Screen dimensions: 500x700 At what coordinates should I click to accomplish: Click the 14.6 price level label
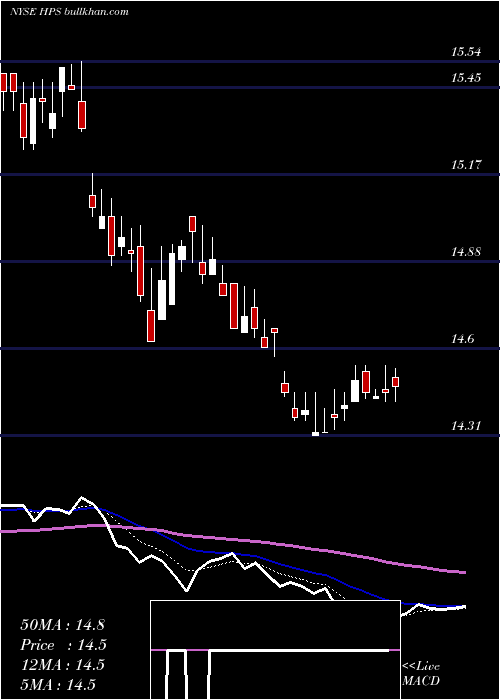[463, 339]
